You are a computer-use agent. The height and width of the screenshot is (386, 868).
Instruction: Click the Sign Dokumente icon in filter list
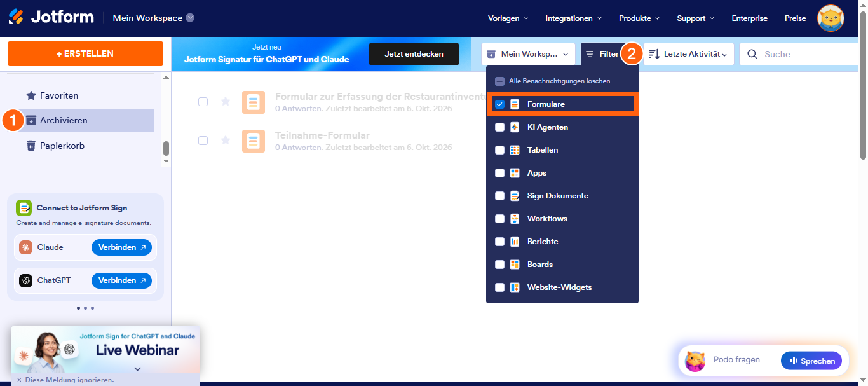(515, 196)
